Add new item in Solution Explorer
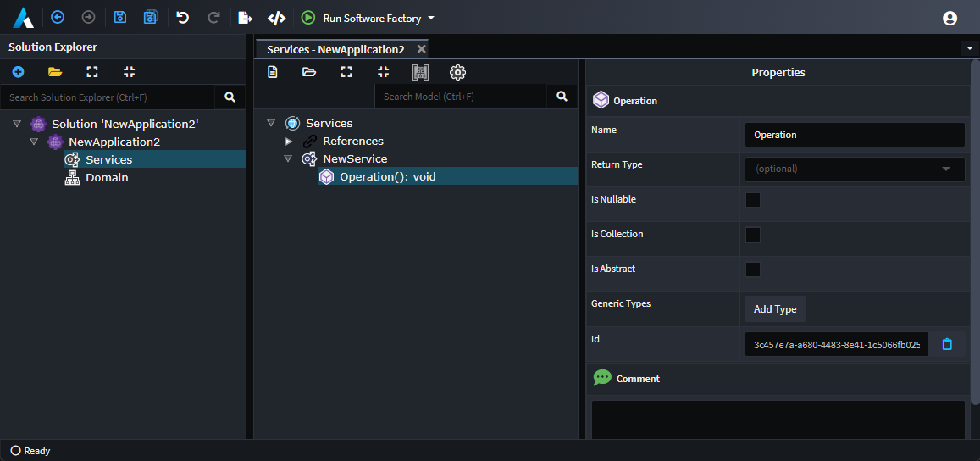This screenshot has height=461, width=980. click(x=18, y=72)
